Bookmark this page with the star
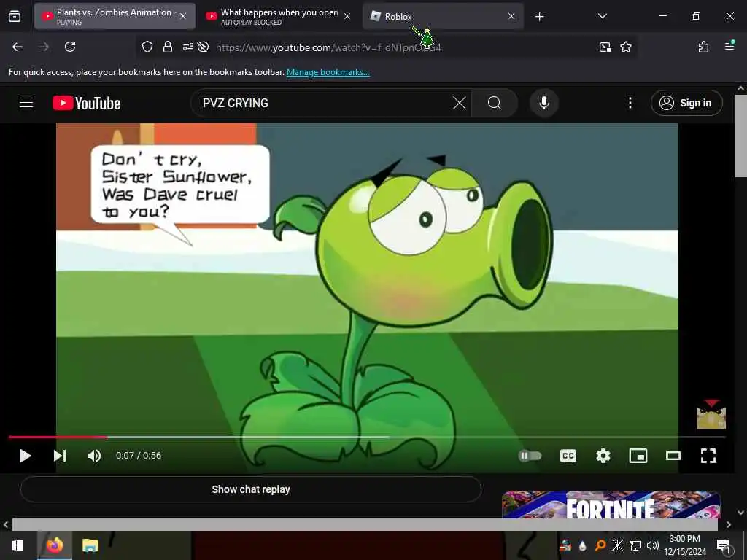 tap(625, 47)
